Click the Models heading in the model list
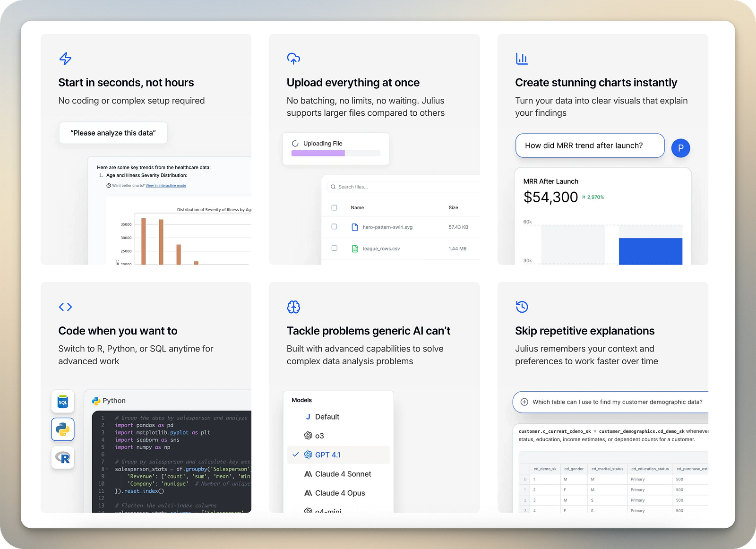The height and width of the screenshot is (549, 756). [x=301, y=400]
